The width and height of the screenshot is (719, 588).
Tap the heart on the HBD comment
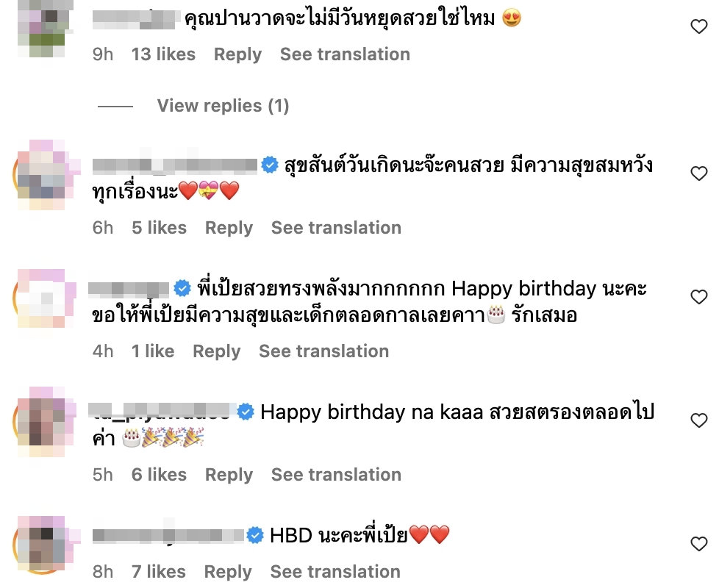click(699, 544)
